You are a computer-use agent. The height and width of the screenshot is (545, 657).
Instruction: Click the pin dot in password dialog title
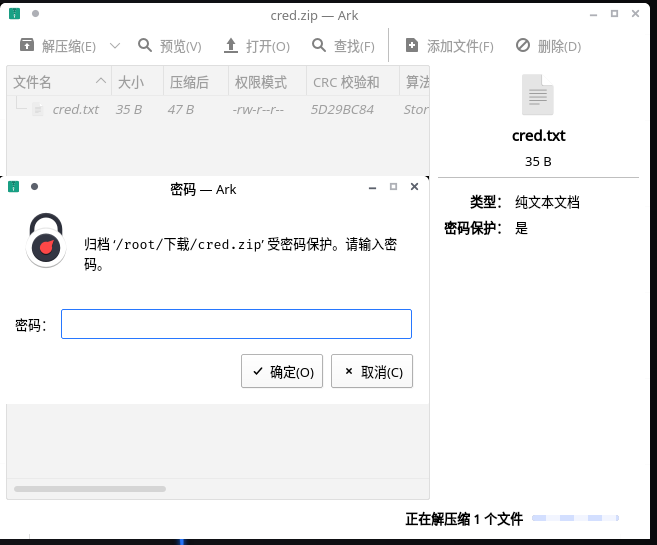click(x=34, y=186)
